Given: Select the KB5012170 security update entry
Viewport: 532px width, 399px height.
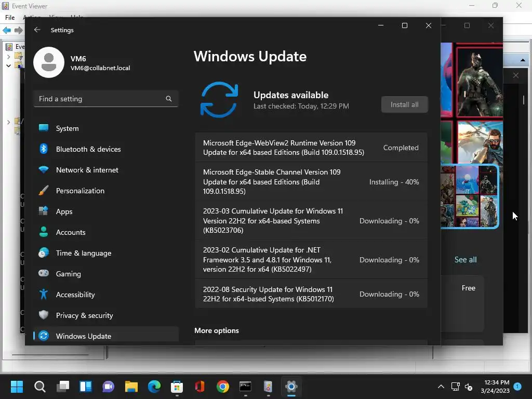Looking at the screenshot, I should (x=311, y=294).
